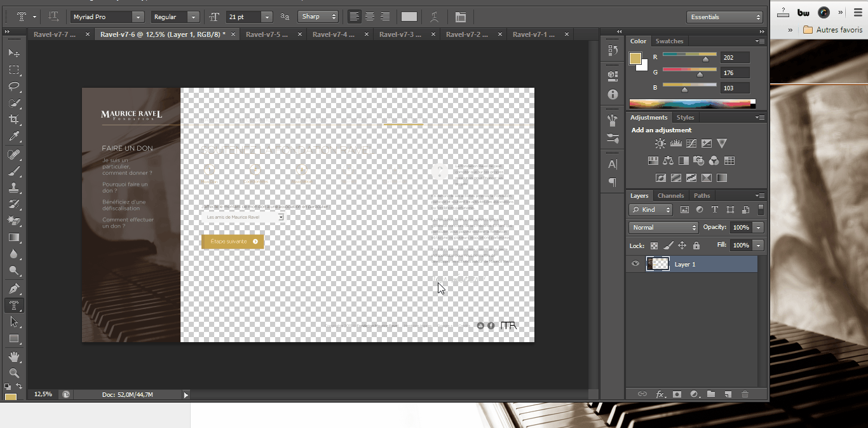868x428 pixels.
Task: Switch to Paths tab
Action: pos(702,196)
